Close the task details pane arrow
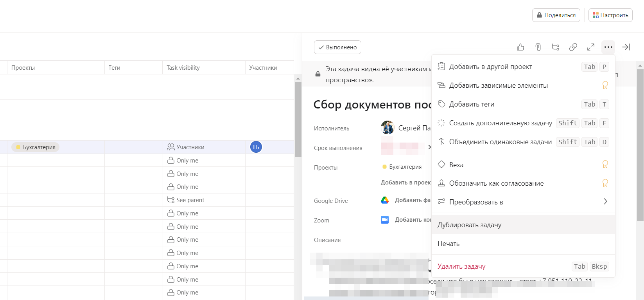The image size is (644, 300). coord(626,47)
